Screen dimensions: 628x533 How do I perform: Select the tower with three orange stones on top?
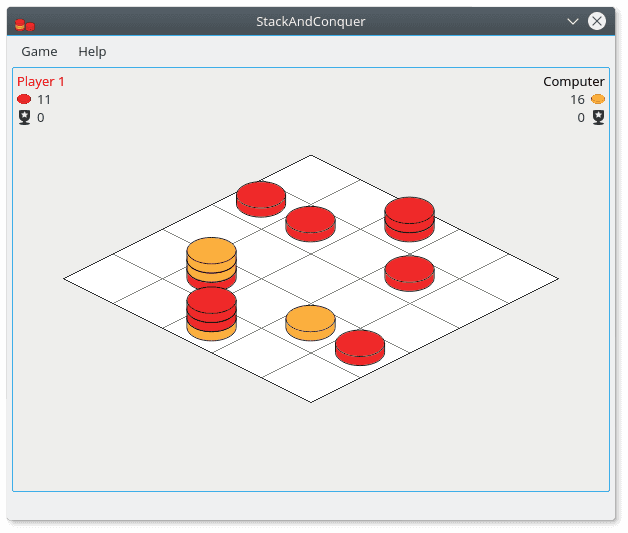pyautogui.click(x=211, y=263)
